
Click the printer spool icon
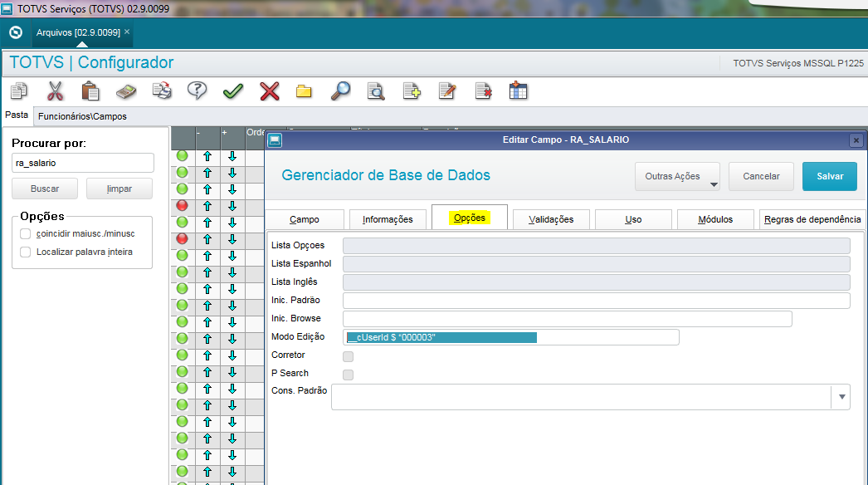click(162, 91)
